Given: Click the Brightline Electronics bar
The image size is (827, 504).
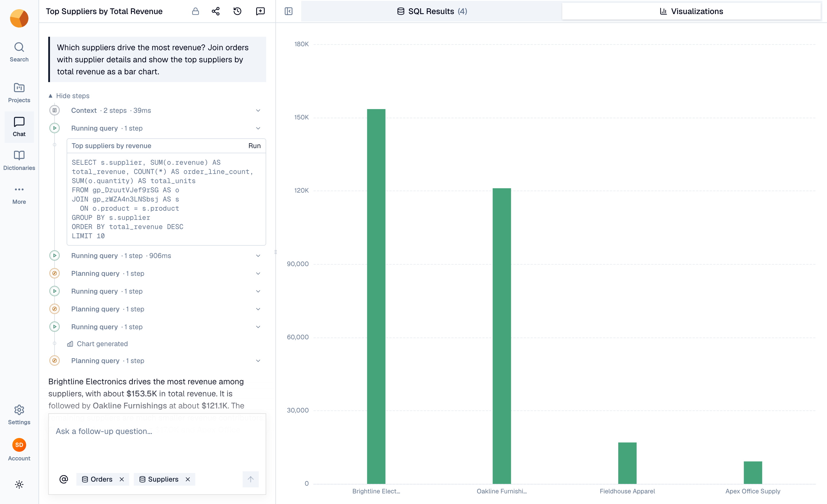Looking at the screenshot, I should tap(376, 296).
